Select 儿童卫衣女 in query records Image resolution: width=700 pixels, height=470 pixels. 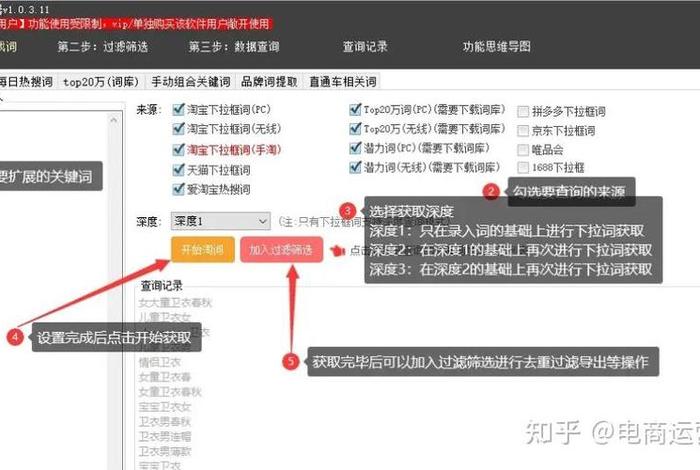[165, 317]
